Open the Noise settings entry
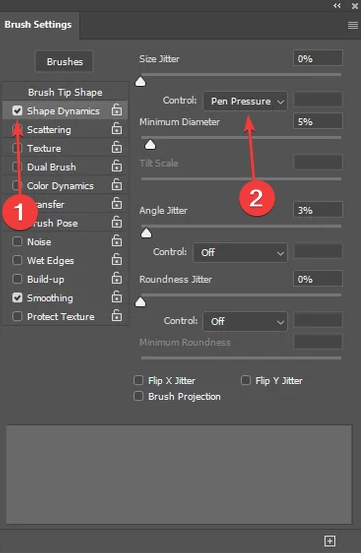Viewport: 361px width, 553px height. pyautogui.click(x=39, y=242)
